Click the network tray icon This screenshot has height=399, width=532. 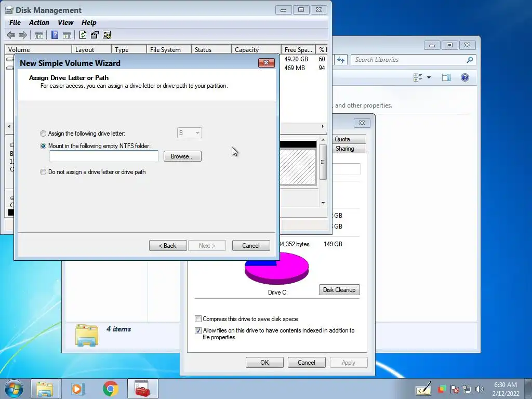(x=467, y=389)
